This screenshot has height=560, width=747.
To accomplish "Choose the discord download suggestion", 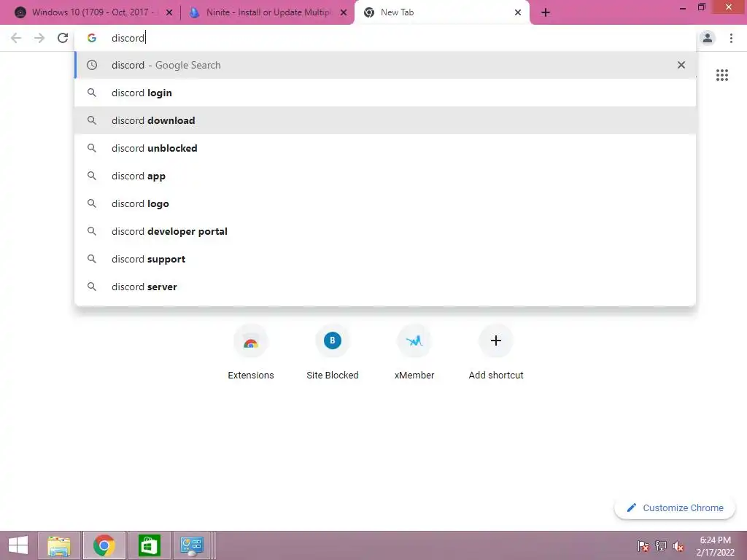I will coord(385,120).
